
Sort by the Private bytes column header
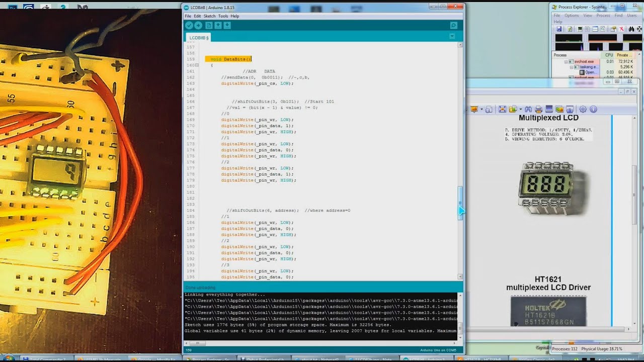tap(624, 55)
